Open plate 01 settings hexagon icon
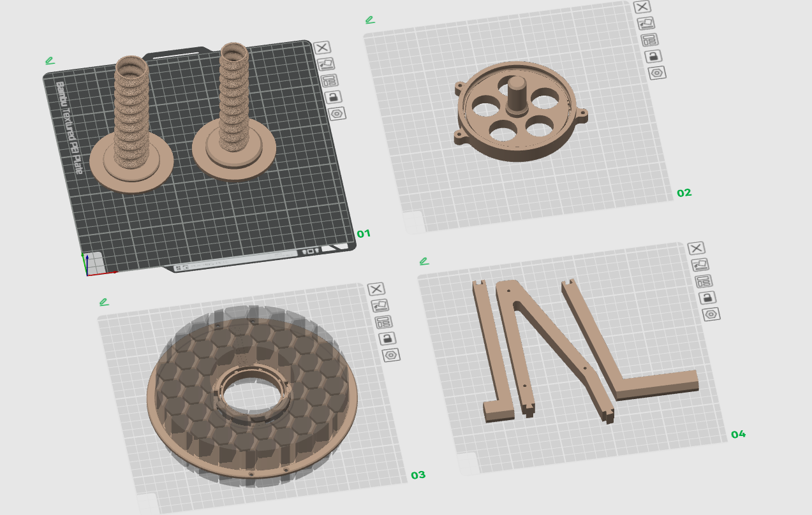 [x=337, y=113]
